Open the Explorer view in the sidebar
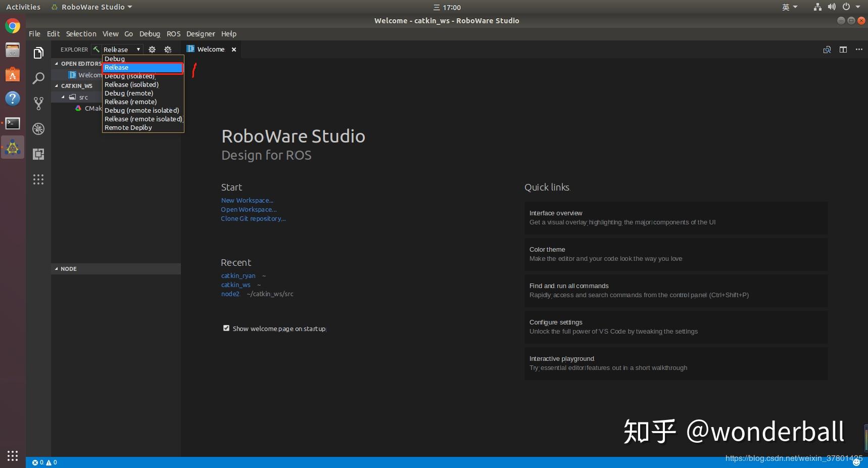 click(38, 53)
